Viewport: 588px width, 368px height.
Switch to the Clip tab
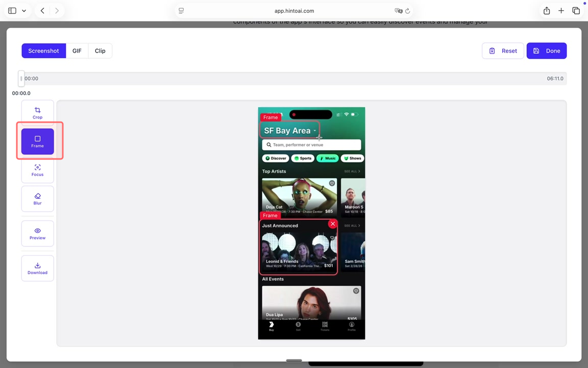100,51
